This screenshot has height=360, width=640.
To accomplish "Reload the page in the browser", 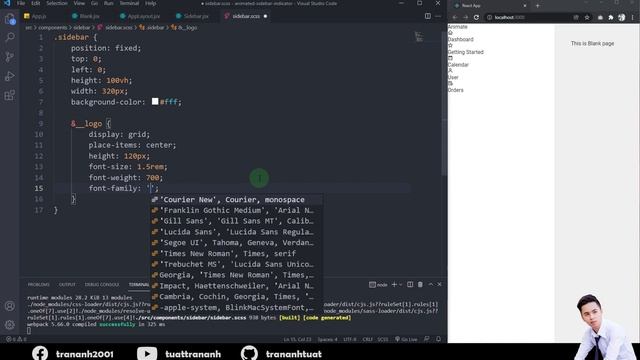I will (476, 18).
